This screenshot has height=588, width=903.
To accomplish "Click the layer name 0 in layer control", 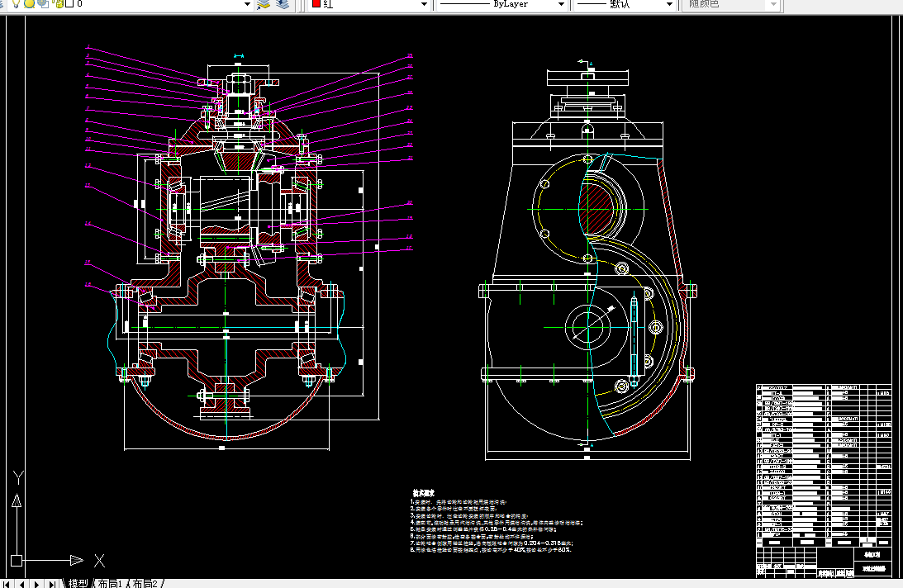I will click(x=79, y=3).
